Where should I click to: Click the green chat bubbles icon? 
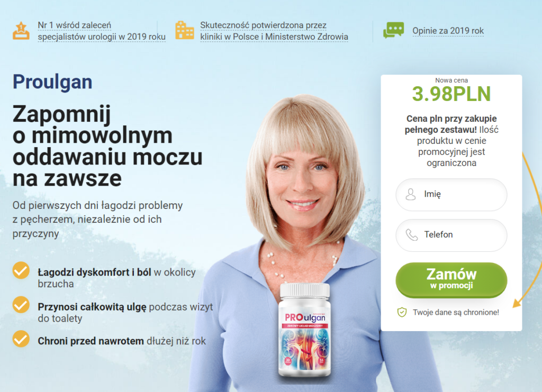[x=393, y=30]
